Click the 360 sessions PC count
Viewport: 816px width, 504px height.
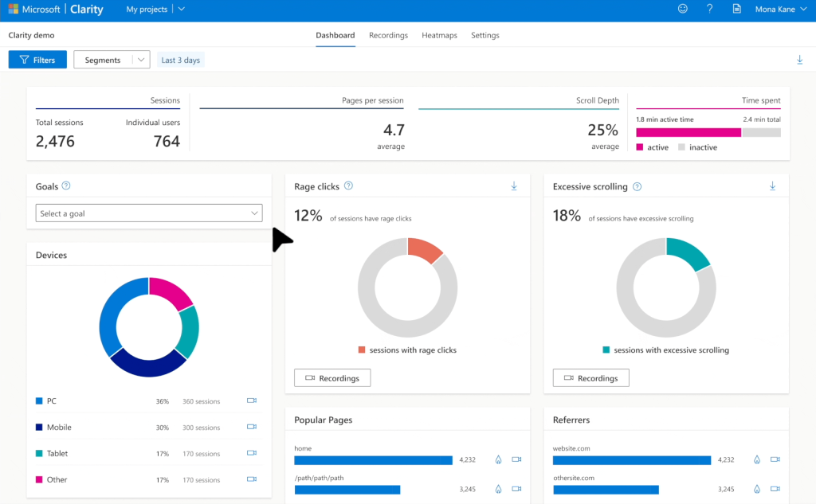click(201, 401)
